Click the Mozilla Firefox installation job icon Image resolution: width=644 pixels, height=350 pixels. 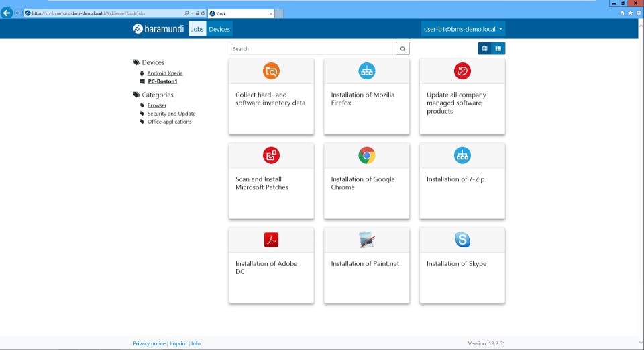(x=367, y=71)
